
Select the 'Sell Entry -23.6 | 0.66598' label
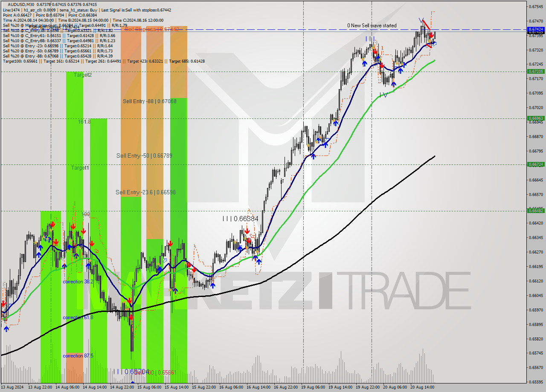click(145, 193)
